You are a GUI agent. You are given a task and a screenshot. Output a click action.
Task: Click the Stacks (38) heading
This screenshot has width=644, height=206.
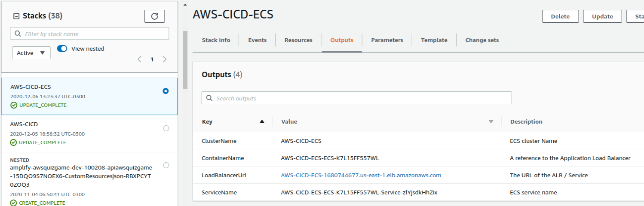(43, 16)
